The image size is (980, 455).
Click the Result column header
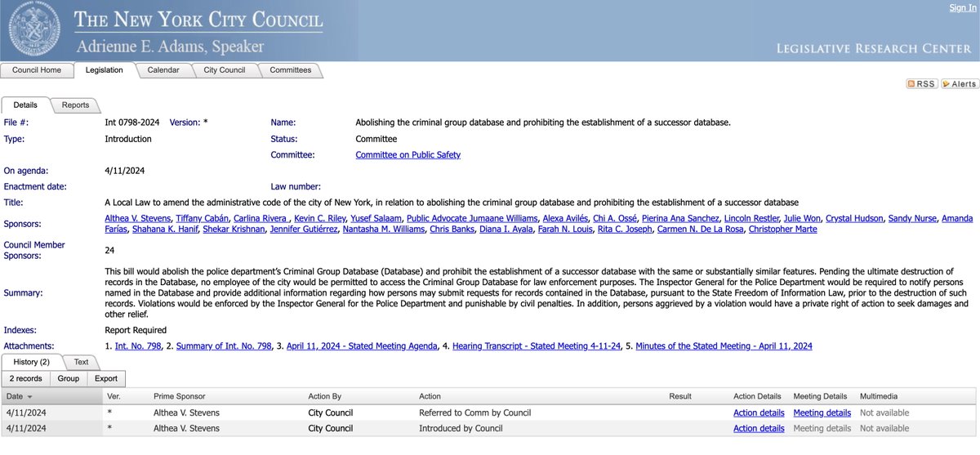coord(681,397)
